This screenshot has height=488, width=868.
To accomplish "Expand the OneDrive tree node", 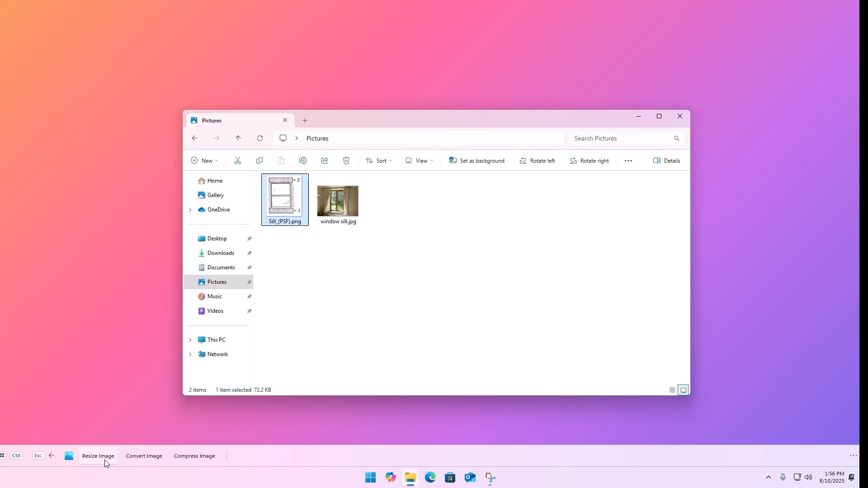I will (x=190, y=210).
